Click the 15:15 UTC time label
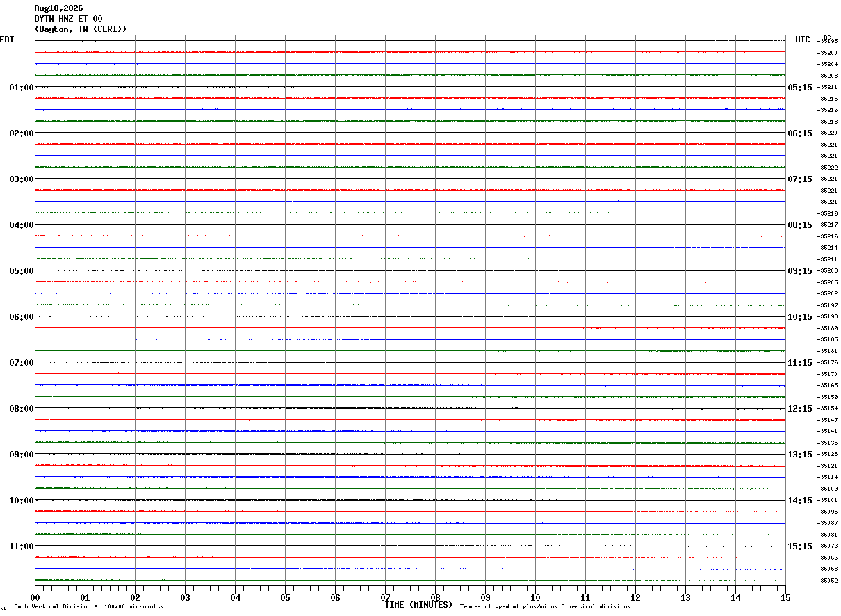 799,546
